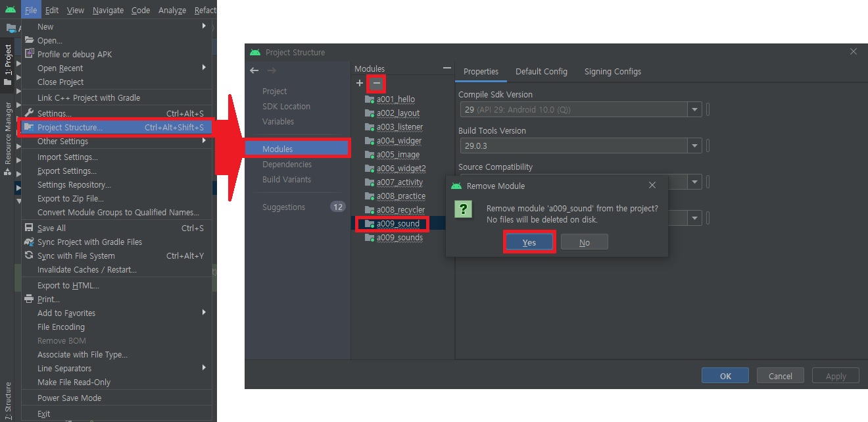Image resolution: width=868 pixels, height=422 pixels.
Task: Click OK in Project Structure dialog
Action: [x=725, y=376]
